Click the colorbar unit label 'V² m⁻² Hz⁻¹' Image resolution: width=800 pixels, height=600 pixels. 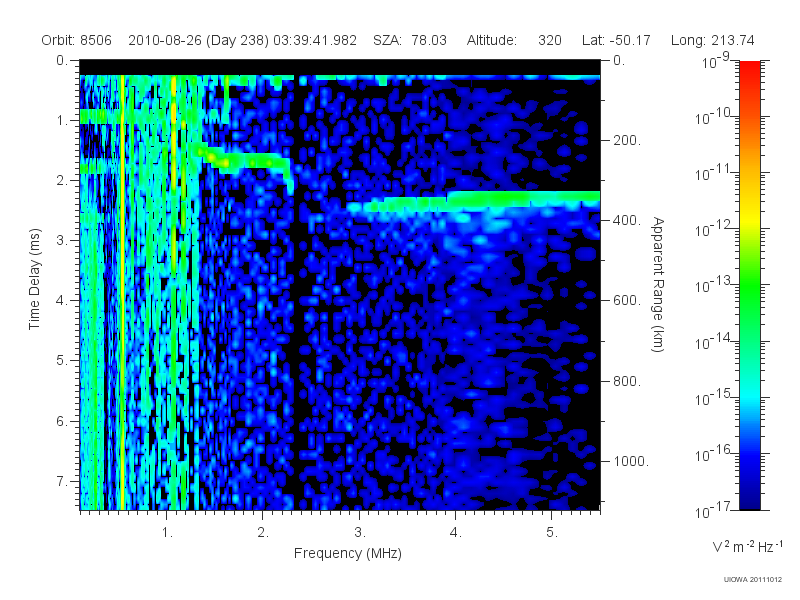tap(747, 546)
